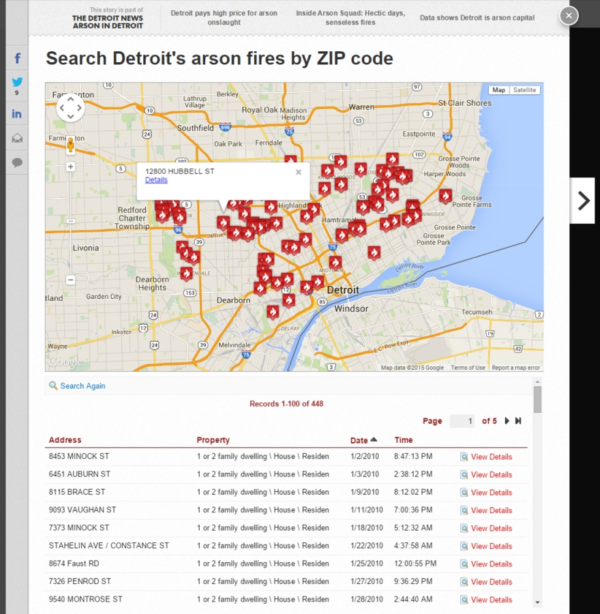The height and width of the screenshot is (614, 600).
Task: Select the Street View pegman icon
Action: pos(70,145)
